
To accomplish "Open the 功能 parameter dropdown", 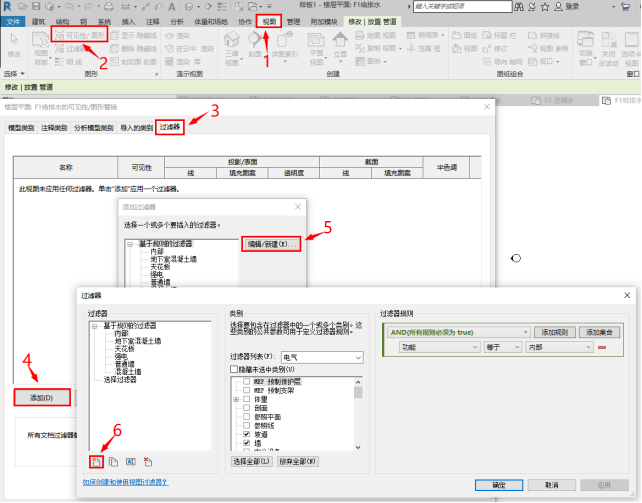I will pos(439,347).
